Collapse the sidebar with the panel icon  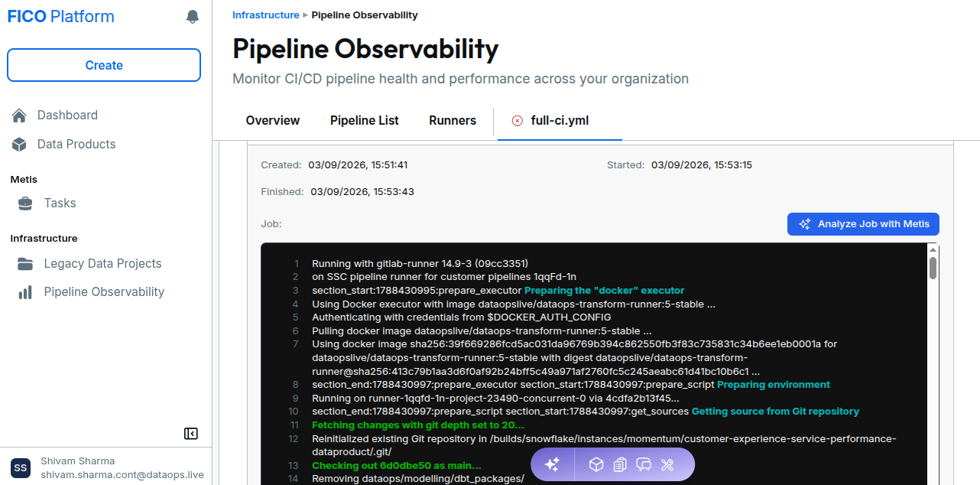191,434
